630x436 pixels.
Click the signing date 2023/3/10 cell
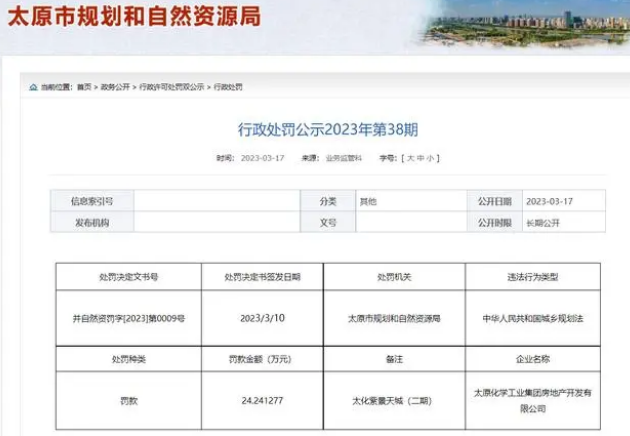tap(262, 317)
